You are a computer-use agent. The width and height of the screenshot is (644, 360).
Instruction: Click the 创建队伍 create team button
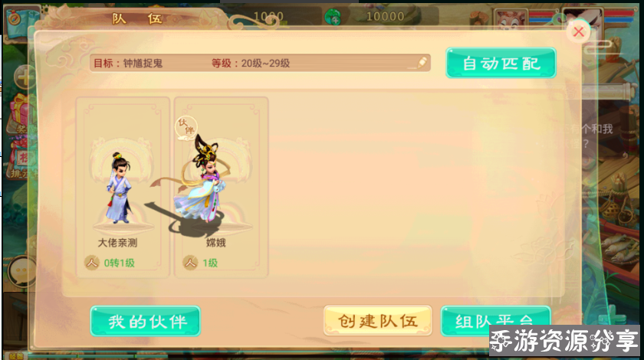pos(377,321)
